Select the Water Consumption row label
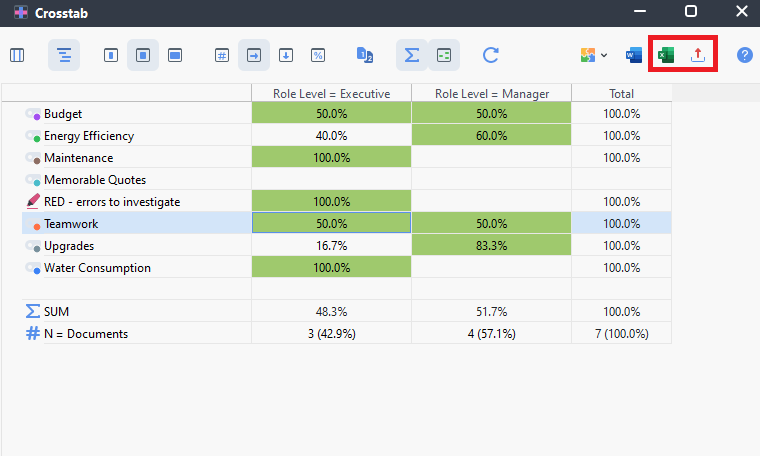This screenshot has height=456, width=760. click(97, 268)
